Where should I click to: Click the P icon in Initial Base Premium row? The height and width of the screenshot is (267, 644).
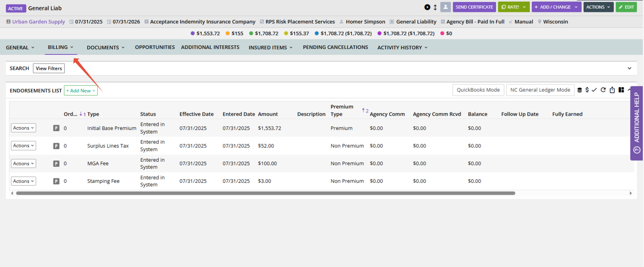[x=56, y=128]
